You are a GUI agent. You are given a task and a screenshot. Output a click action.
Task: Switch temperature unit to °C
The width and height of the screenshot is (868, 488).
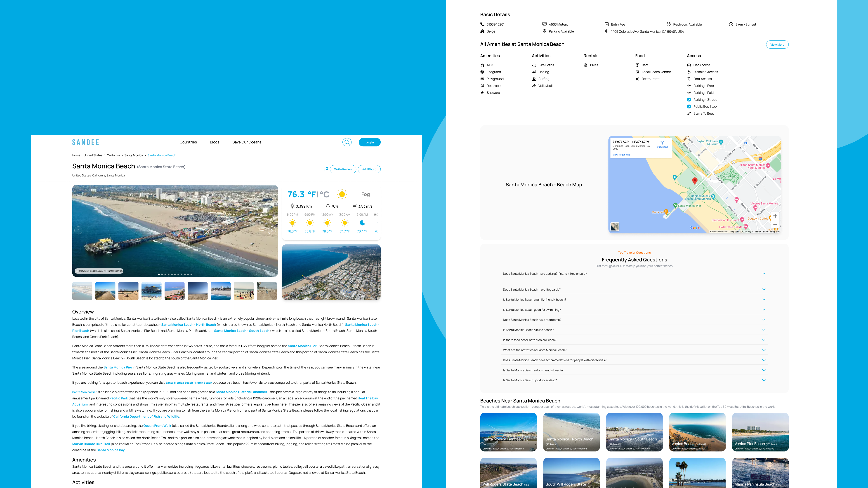click(324, 194)
